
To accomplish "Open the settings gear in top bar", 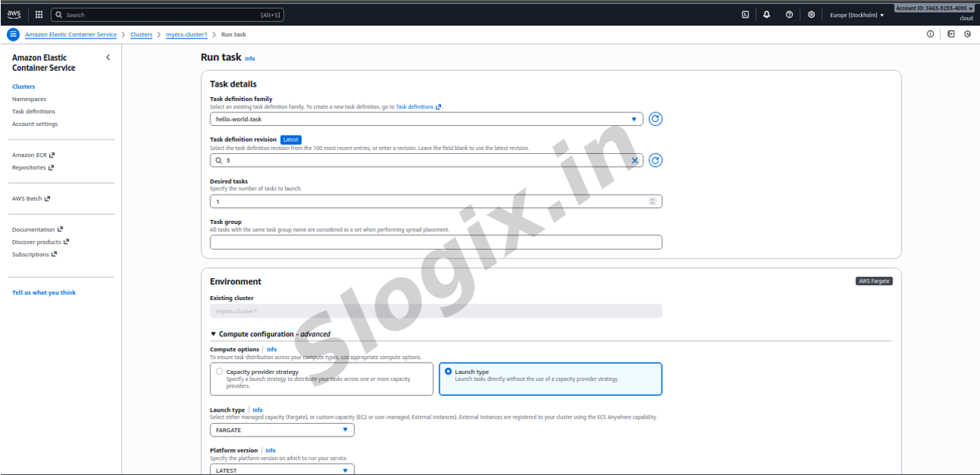I will click(x=811, y=14).
